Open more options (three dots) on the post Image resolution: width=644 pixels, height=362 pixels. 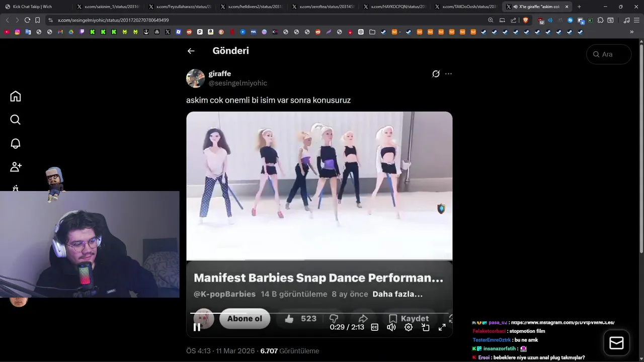click(448, 74)
